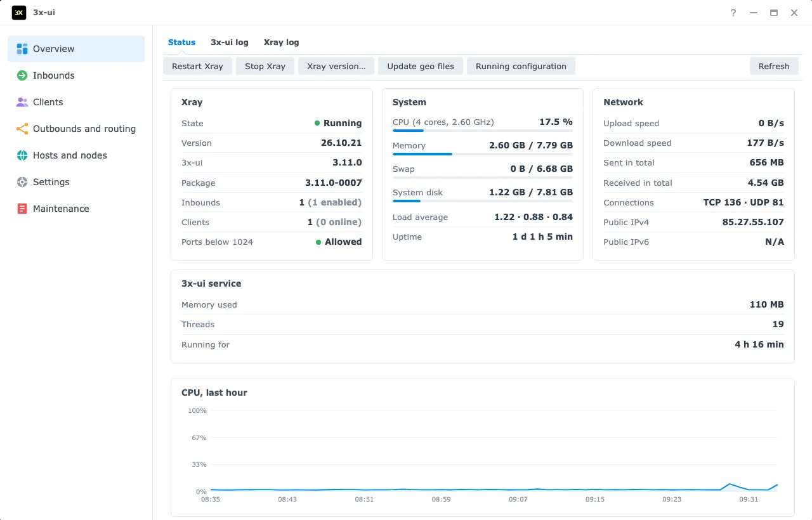Viewport: 812px width, 520px height.
Task: Click the Overview sidebar icon
Action: tap(22, 49)
